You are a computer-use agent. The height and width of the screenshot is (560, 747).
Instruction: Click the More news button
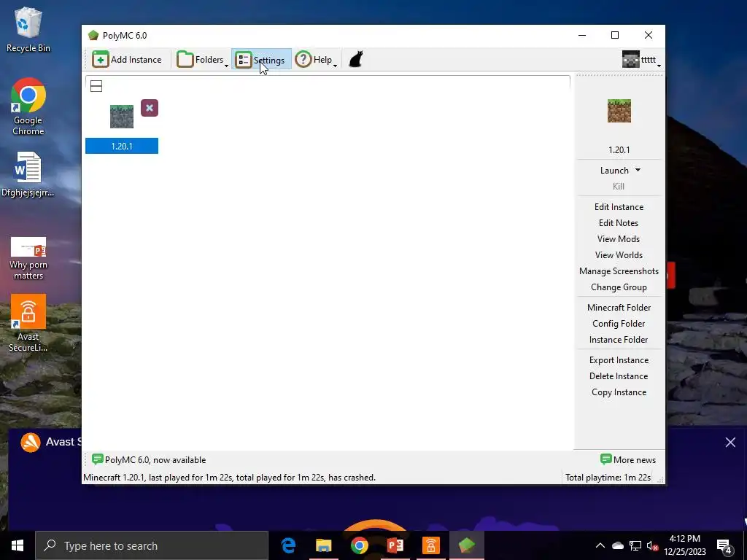point(628,460)
